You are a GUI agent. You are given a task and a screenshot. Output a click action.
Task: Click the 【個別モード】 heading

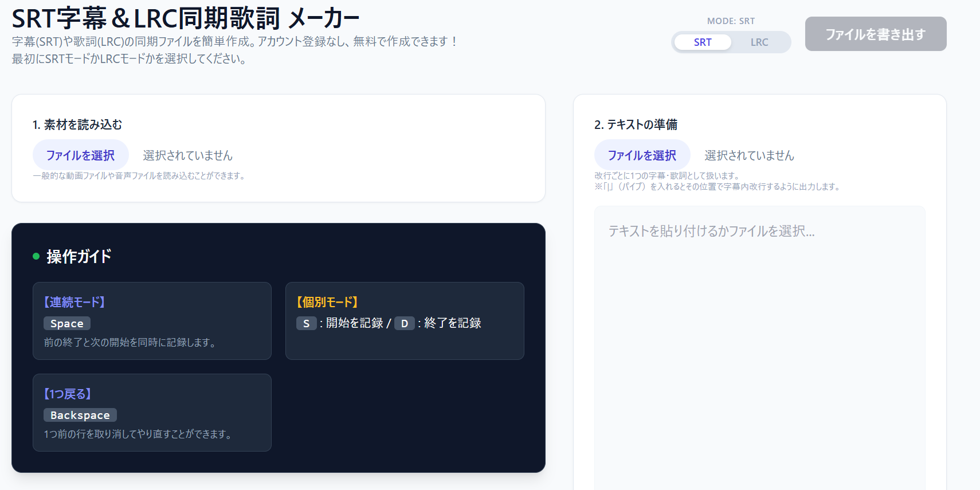(x=327, y=302)
